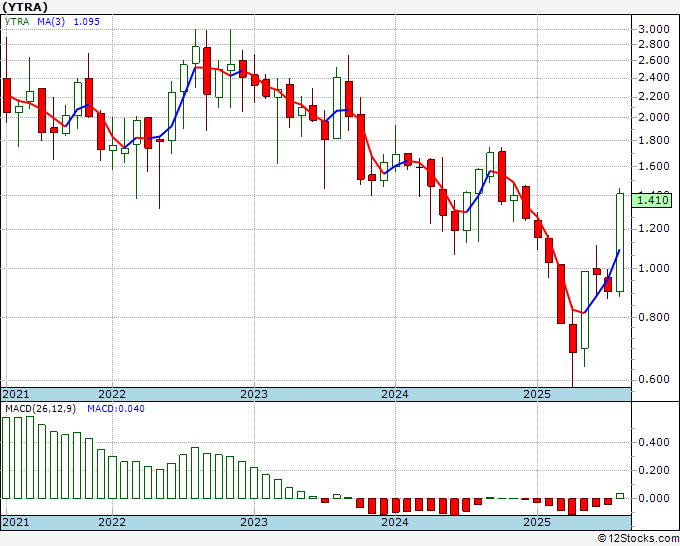Click the current price tag 1.410
The image size is (680, 546).
[x=652, y=200]
